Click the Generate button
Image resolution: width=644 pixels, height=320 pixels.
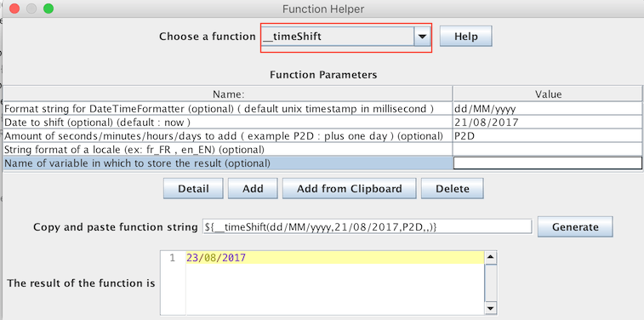575,226
